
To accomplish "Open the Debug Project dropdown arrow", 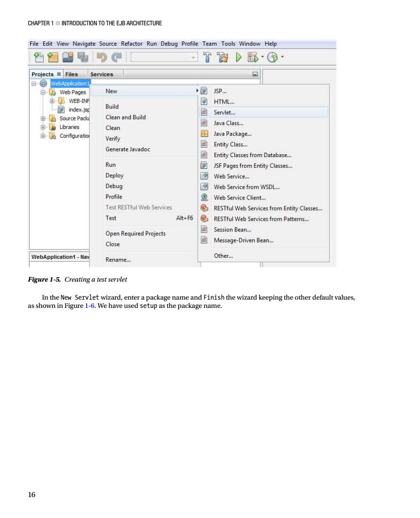I will click(262, 57).
